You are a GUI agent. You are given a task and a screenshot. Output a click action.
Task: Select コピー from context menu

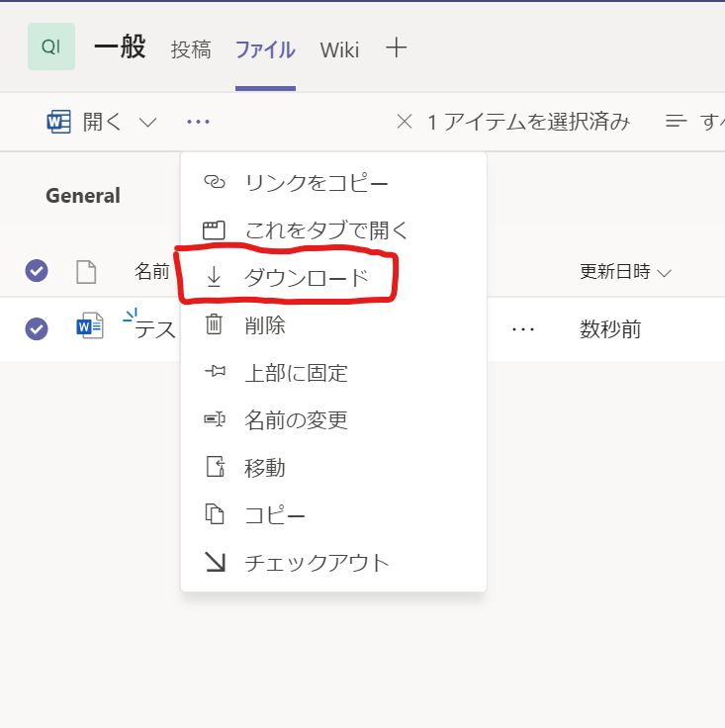(333, 515)
